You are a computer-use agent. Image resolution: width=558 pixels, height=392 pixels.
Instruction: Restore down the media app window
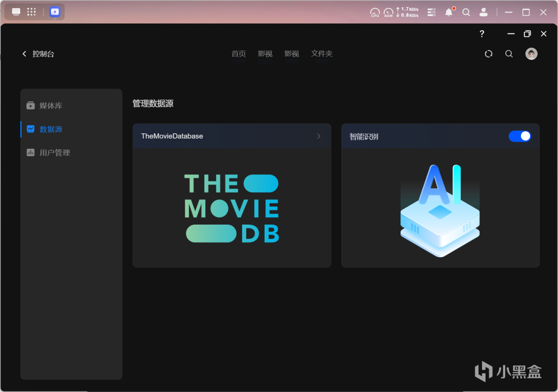527,34
